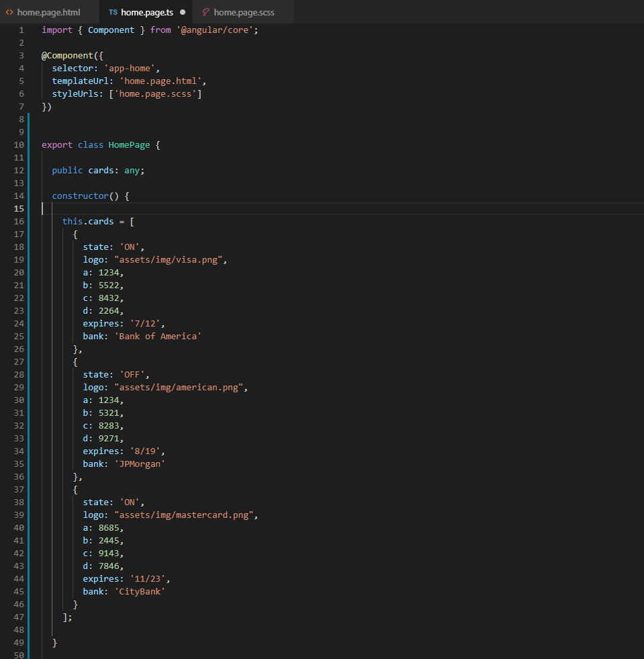Click line number 37 in the gutter

click(x=19, y=489)
